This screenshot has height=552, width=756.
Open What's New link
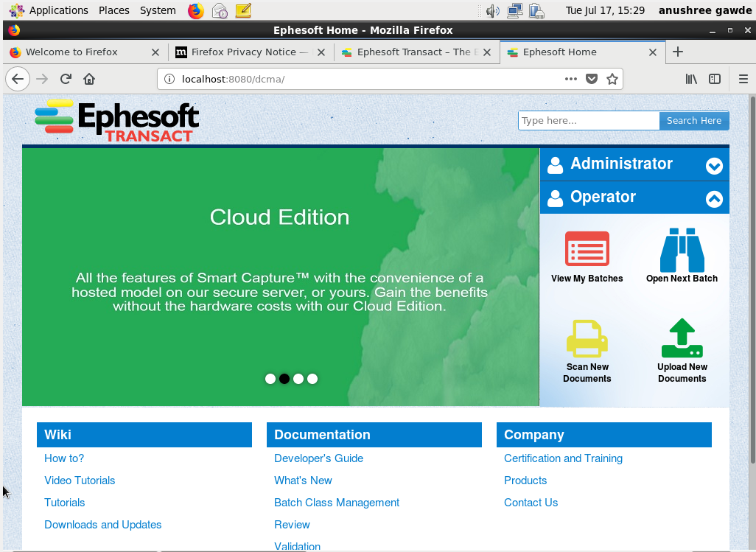pos(303,481)
